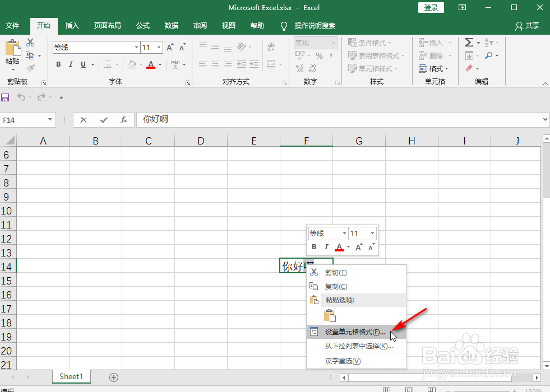Toggle Italic in the mini toolbar
This screenshot has height=392, width=550.
click(x=326, y=247)
